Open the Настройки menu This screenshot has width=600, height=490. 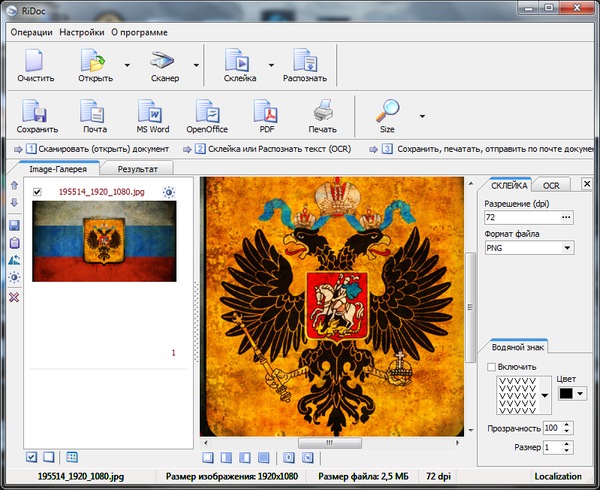[x=82, y=32]
